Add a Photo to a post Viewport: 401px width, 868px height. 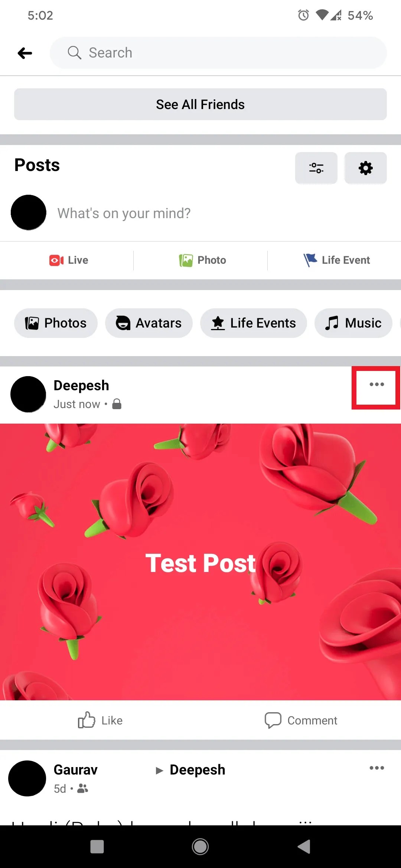[x=202, y=260]
